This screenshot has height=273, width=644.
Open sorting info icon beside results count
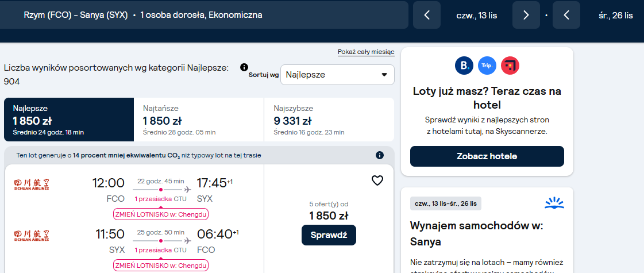(244, 67)
